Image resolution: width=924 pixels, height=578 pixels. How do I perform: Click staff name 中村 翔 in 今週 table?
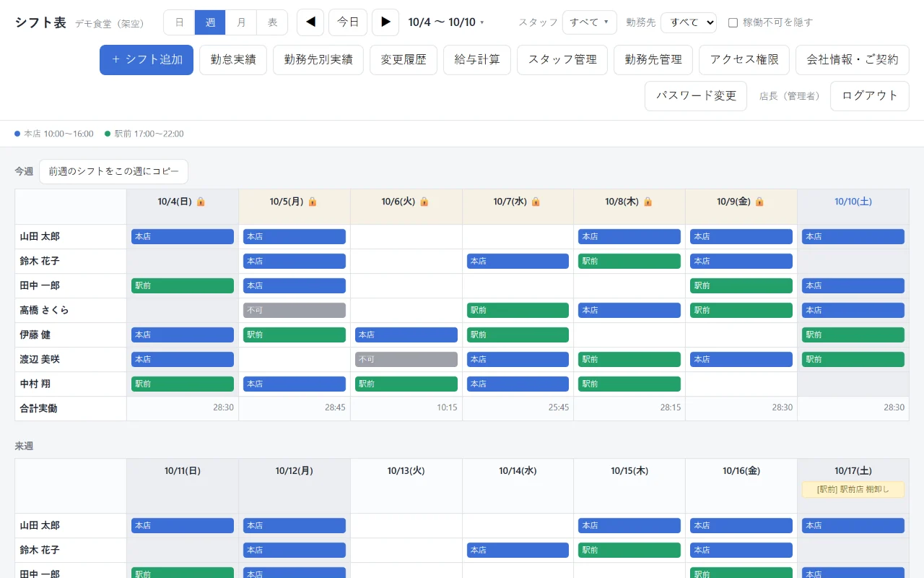[x=35, y=384]
